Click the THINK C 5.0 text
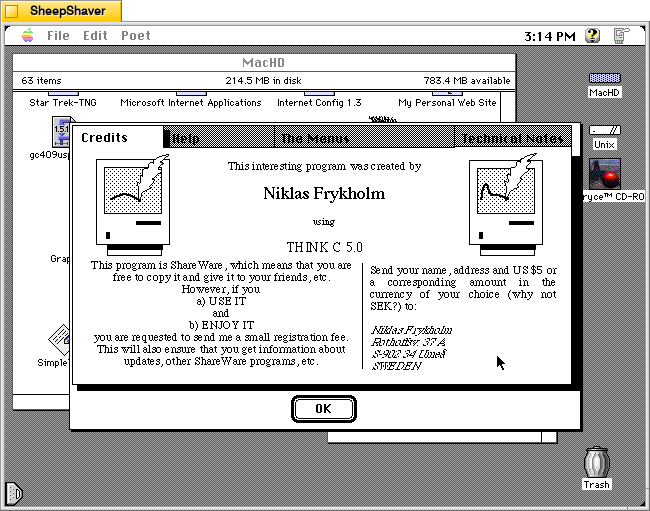Screen dimensions: 650x511 click(325, 247)
